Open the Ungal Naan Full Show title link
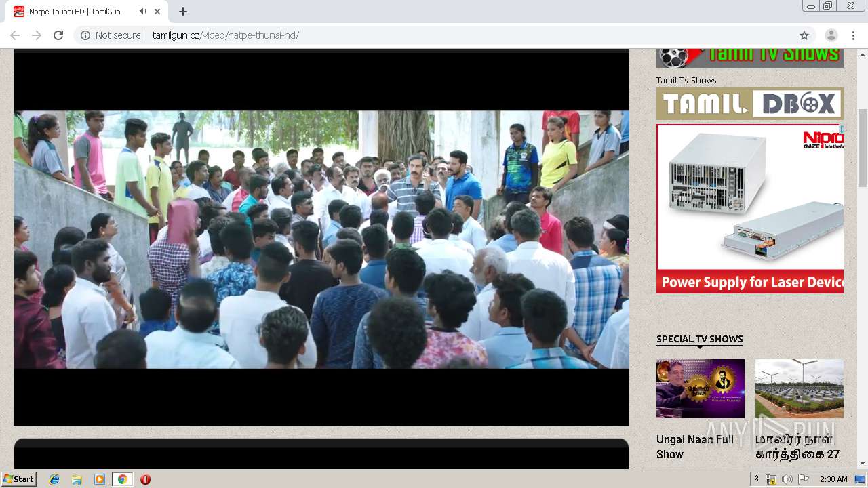The height and width of the screenshot is (488, 868). [x=695, y=447]
